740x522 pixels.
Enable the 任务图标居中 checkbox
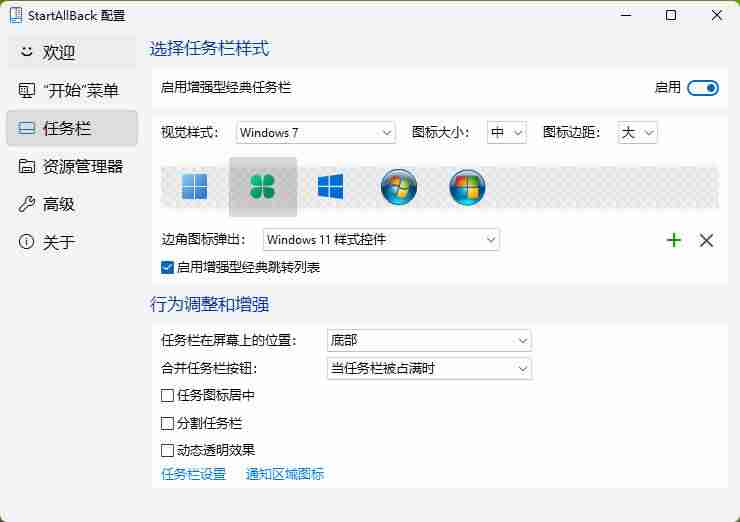click(167, 395)
